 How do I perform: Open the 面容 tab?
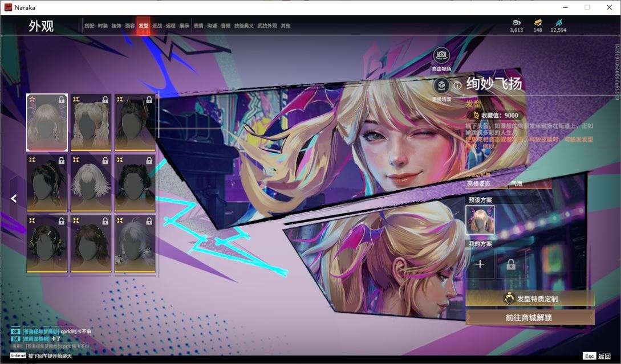tap(130, 26)
